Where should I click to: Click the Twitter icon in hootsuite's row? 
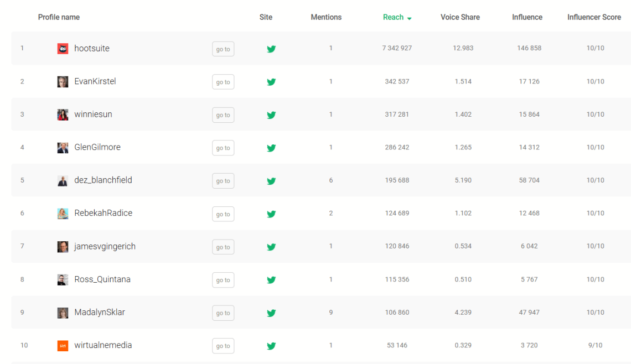[x=271, y=49]
